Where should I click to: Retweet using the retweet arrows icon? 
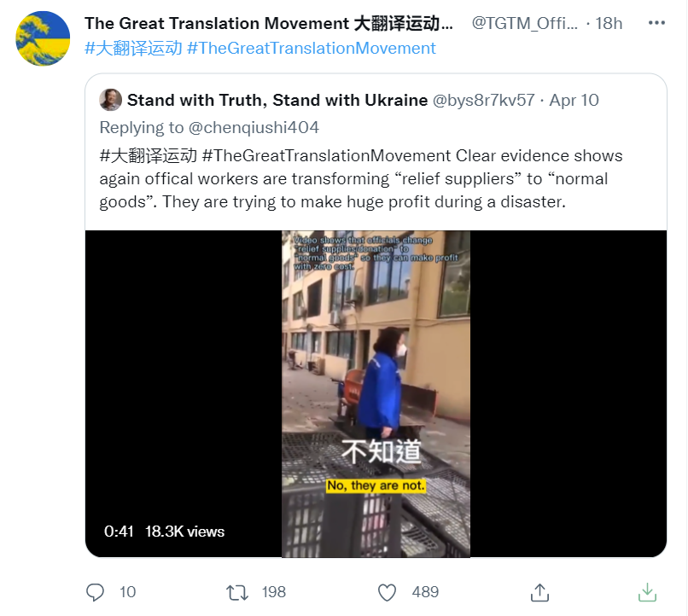coord(237,592)
